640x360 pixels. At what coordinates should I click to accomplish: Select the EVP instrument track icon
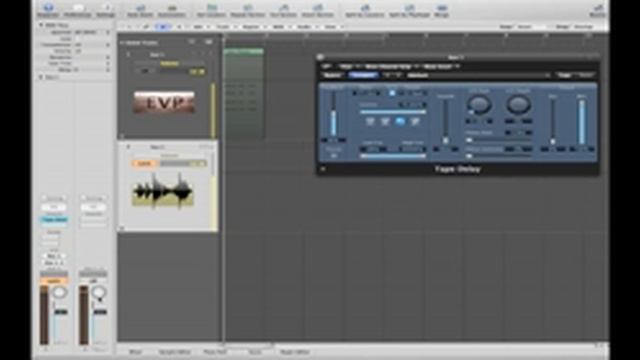(164, 102)
